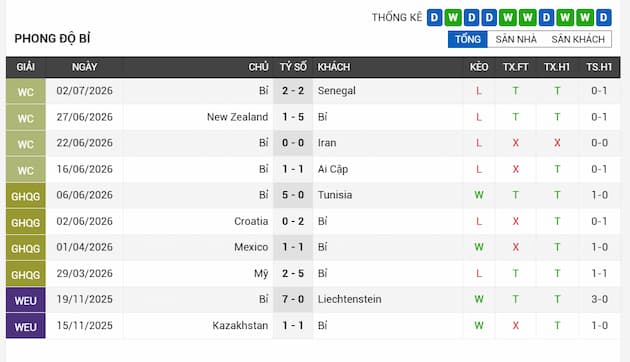Click the GHQG badge for Tunisia match
Viewport: 630px width, 362px height.
point(26,196)
